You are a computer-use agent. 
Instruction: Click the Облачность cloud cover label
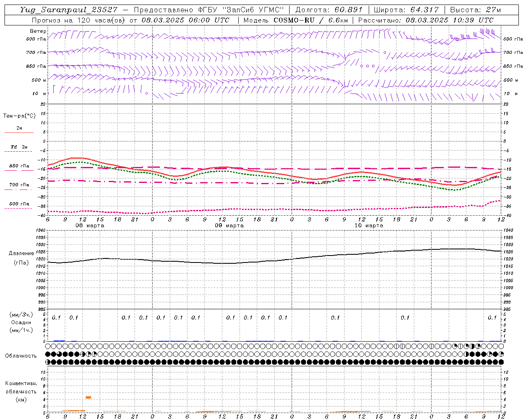coord(21,356)
